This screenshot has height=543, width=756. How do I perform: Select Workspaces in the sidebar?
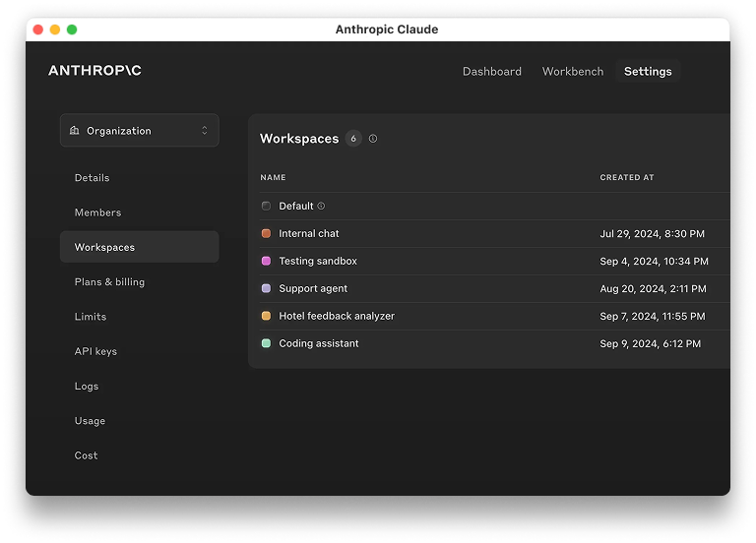140,247
